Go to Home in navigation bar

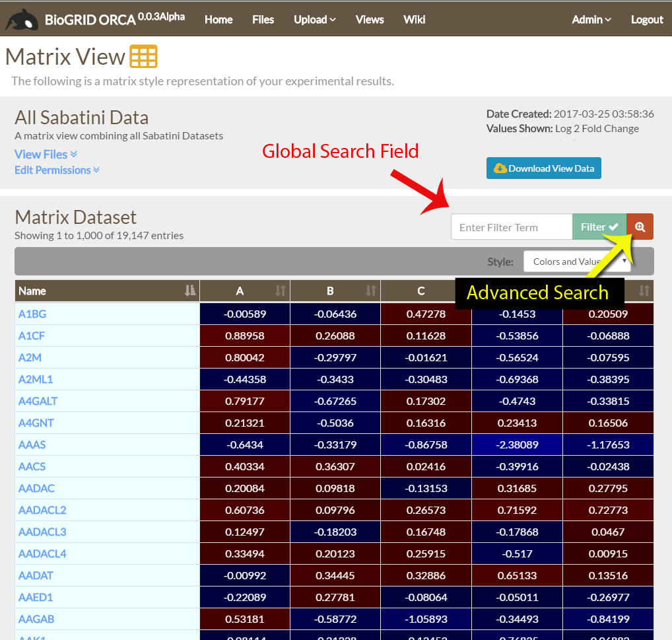click(x=218, y=20)
